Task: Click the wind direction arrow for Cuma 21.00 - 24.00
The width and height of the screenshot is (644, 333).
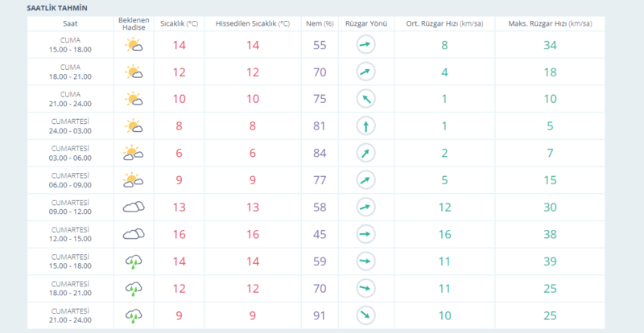Action: tap(366, 99)
